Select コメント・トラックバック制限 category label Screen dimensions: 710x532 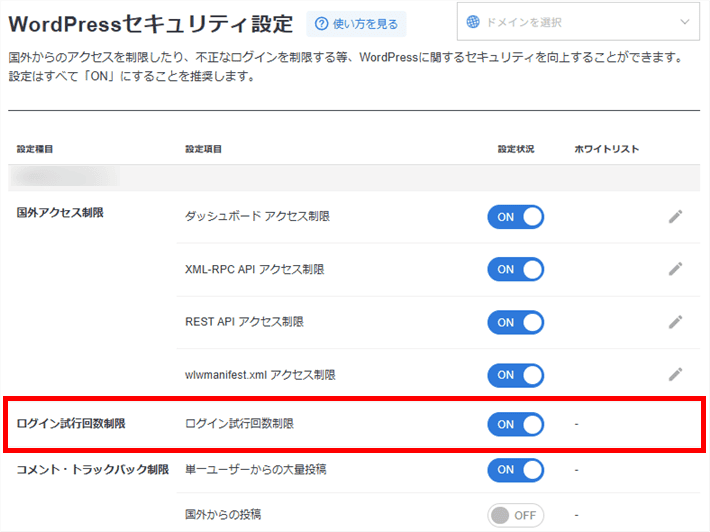(x=93, y=470)
